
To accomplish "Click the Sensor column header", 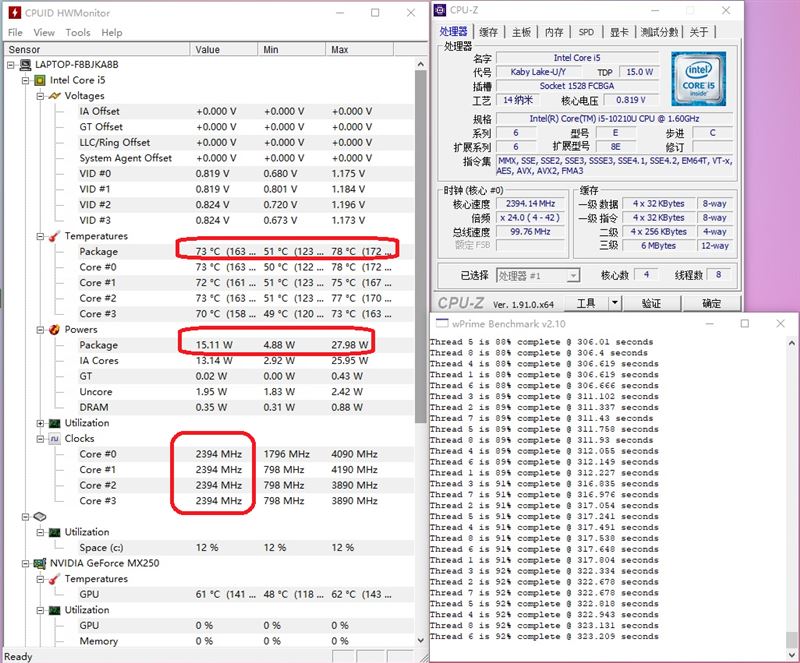I will point(96,50).
